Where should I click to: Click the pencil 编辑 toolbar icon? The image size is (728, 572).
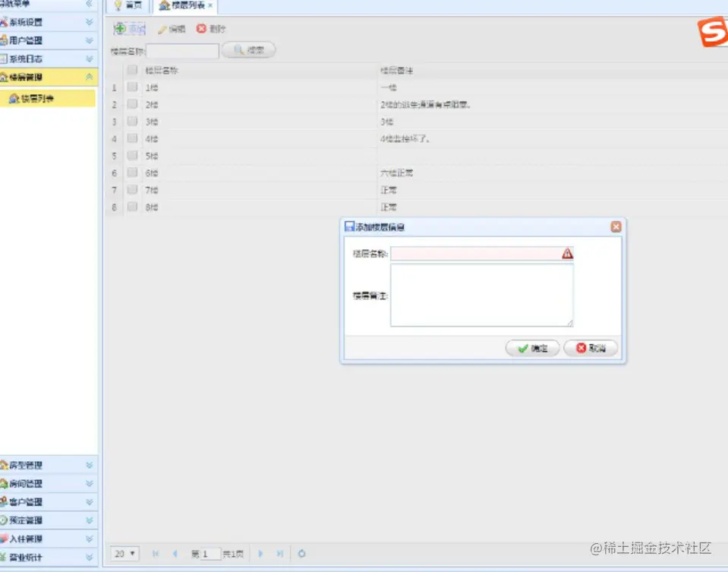(x=162, y=30)
